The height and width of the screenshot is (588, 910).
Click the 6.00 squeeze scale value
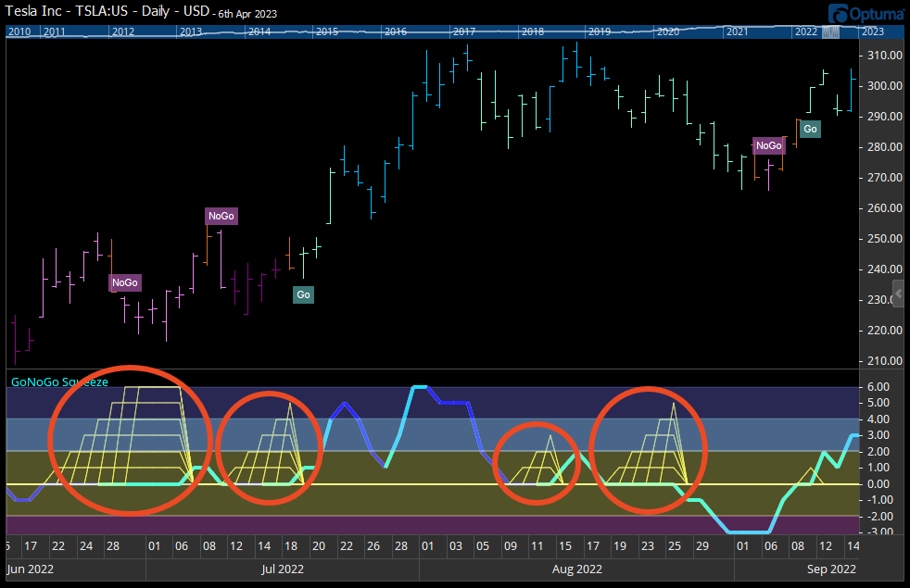pos(878,387)
